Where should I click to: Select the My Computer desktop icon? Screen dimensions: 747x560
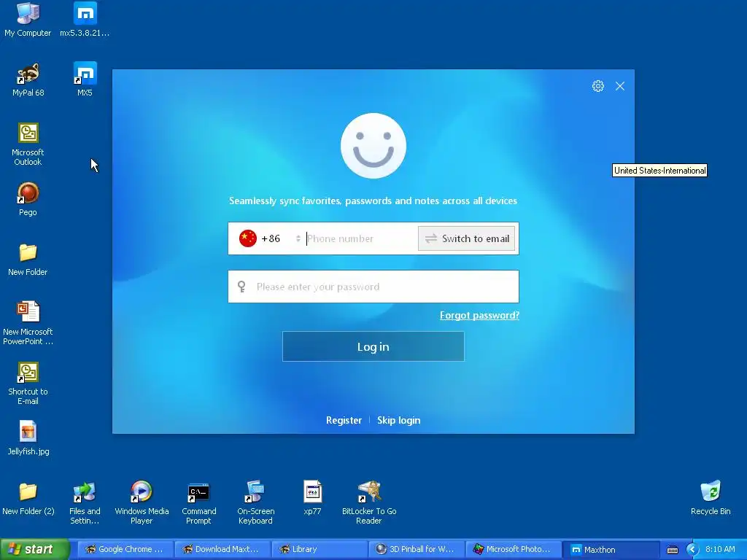point(28,20)
